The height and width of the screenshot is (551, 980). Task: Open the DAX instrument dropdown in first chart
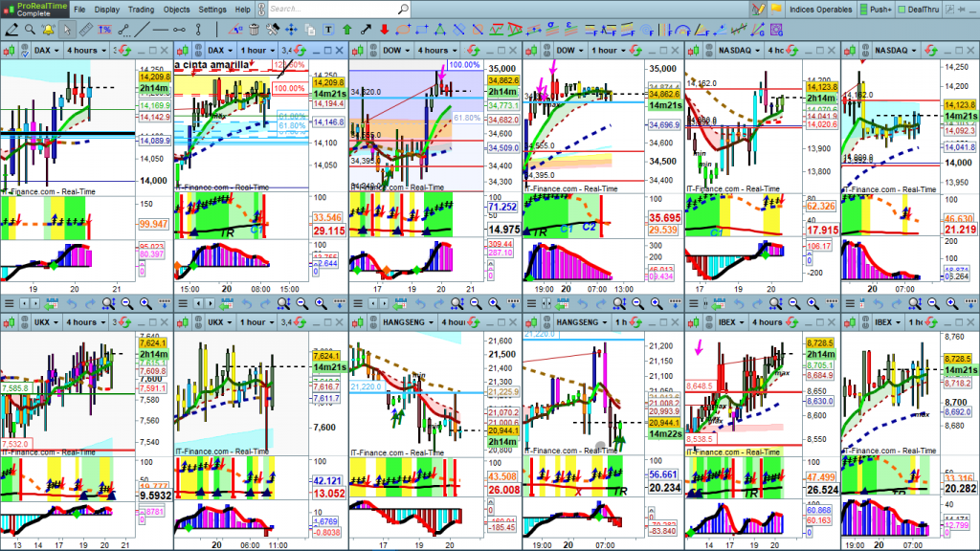(x=43, y=50)
